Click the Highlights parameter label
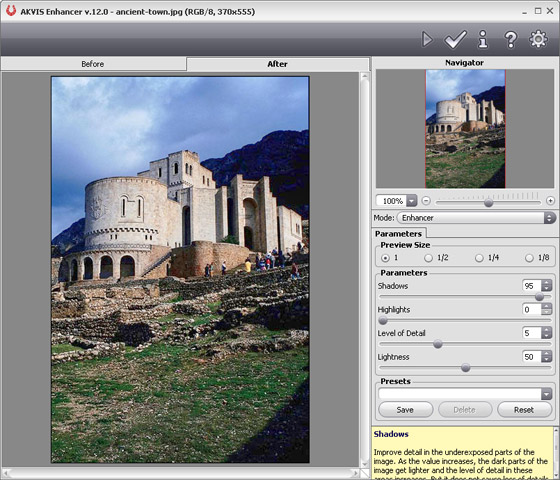The width and height of the screenshot is (560, 480). tap(394, 309)
